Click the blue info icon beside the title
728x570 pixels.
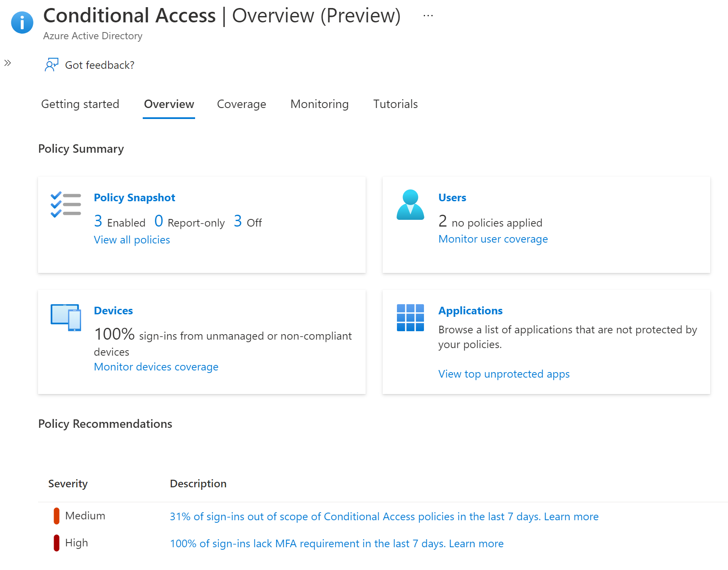tap(22, 22)
